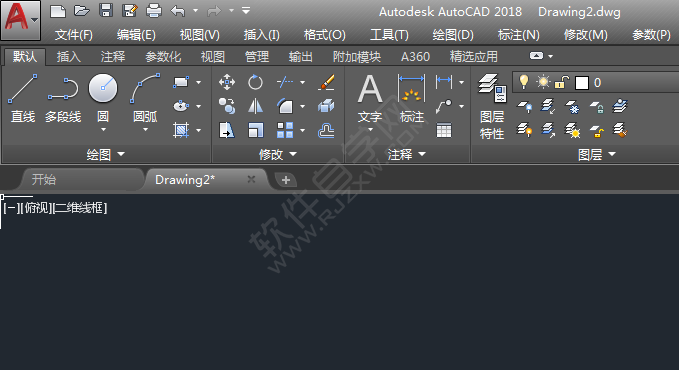The width and height of the screenshot is (679, 370).
Task: Click the white layer color swatch
Action: tap(582, 82)
